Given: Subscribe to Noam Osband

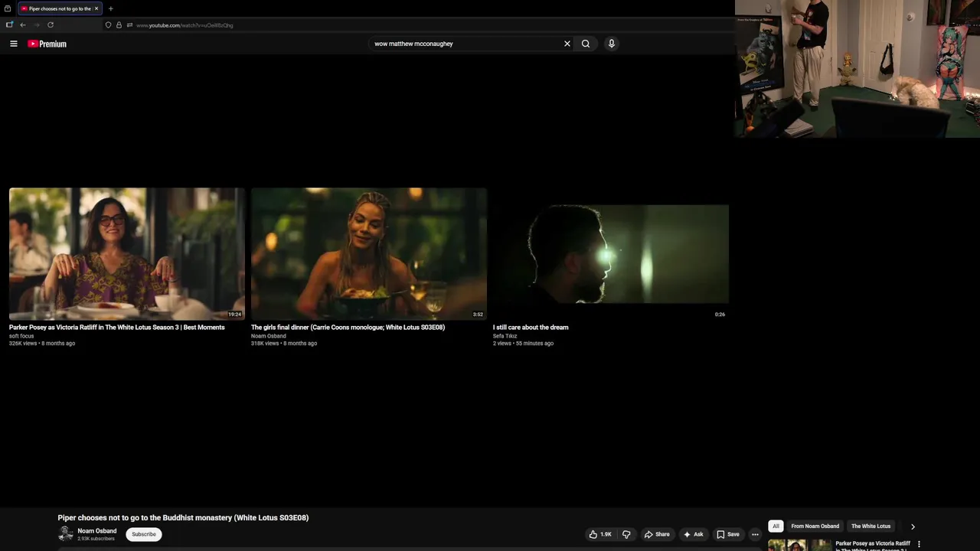Looking at the screenshot, I should point(144,534).
